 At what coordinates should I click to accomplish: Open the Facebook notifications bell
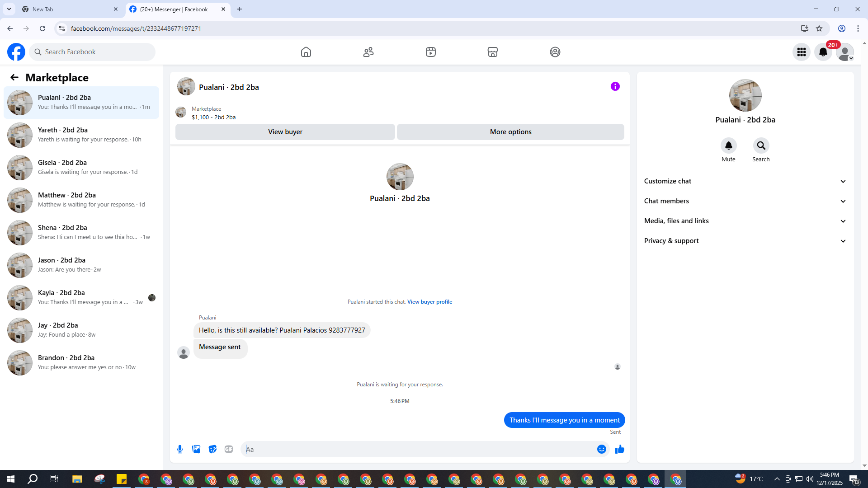[823, 52]
